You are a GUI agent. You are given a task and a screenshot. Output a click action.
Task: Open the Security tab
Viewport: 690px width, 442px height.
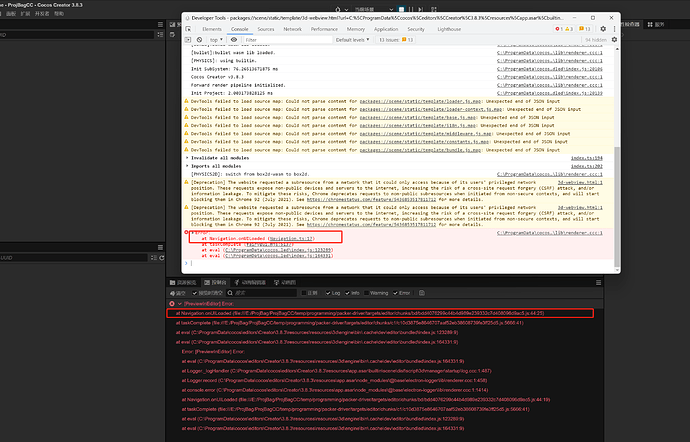click(x=416, y=29)
